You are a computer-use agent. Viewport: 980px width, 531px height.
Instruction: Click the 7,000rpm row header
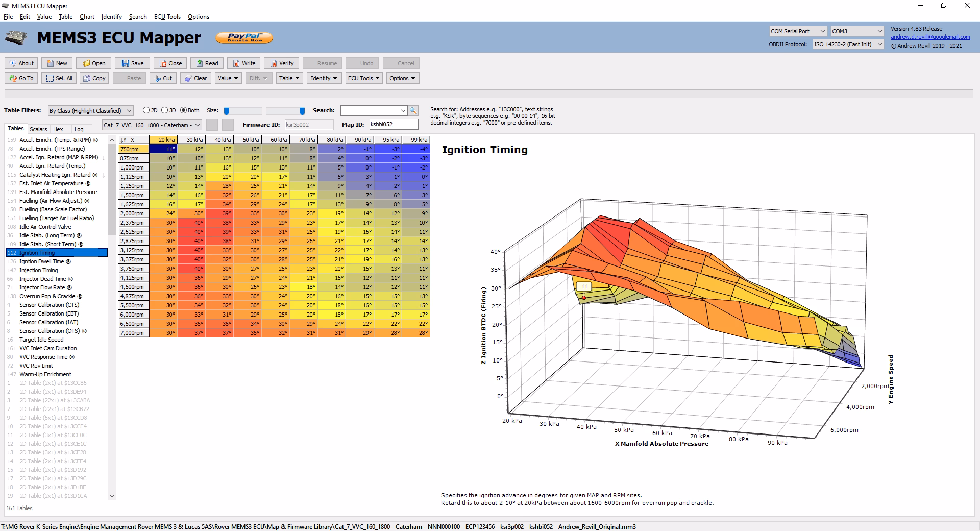[134, 333]
